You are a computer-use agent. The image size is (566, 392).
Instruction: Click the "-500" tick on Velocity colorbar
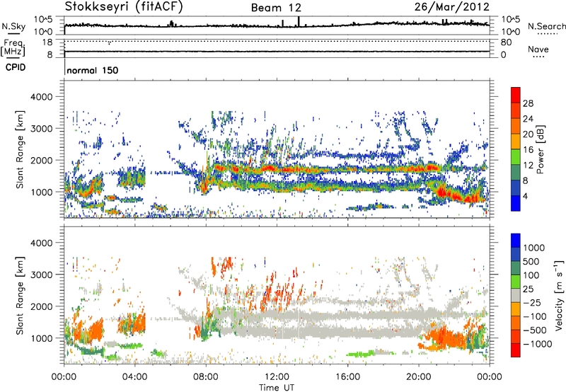coord(535,330)
